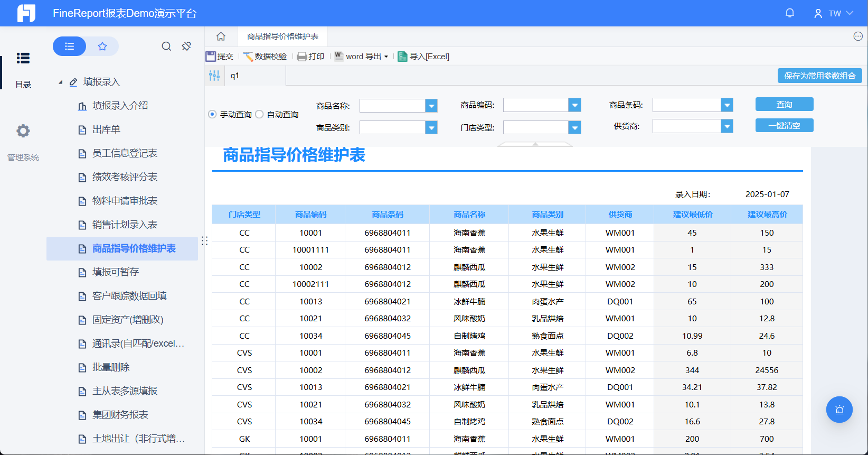Open the supplier dropdown arrow

pos(727,126)
